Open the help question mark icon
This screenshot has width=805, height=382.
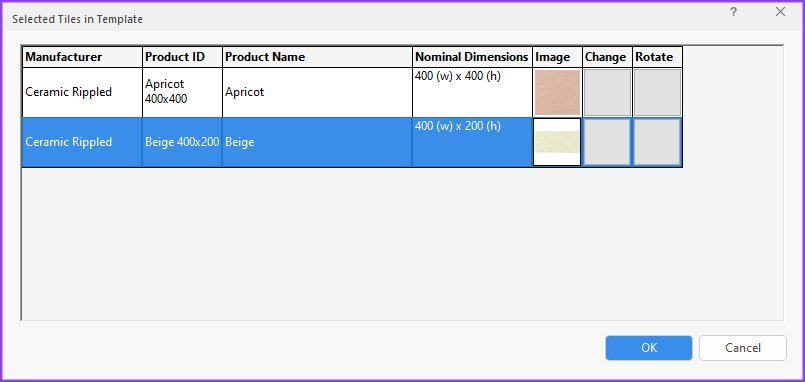tap(734, 12)
